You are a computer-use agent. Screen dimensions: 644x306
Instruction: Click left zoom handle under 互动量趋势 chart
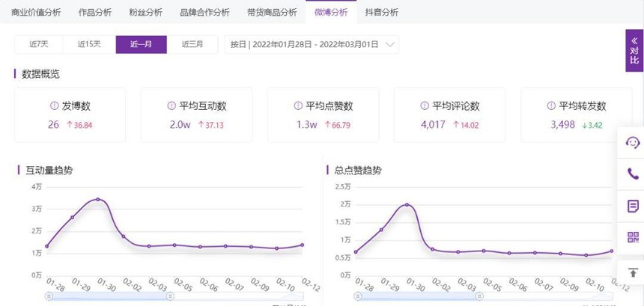point(49,296)
